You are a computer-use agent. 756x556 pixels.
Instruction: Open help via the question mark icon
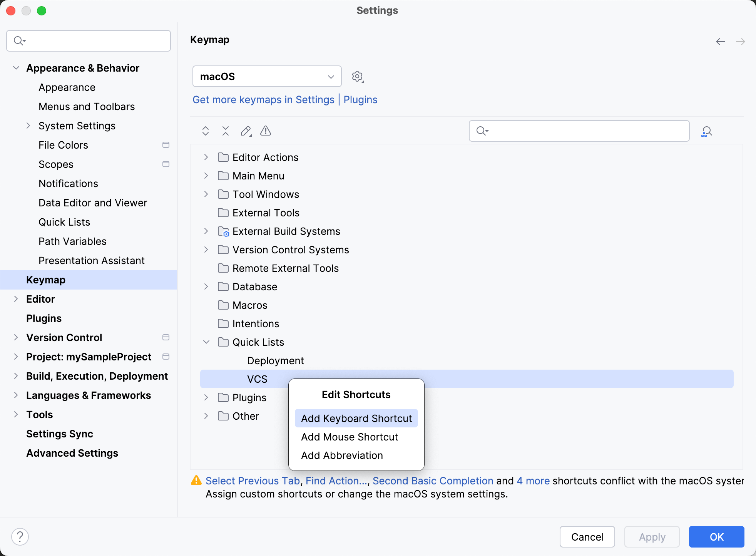[20, 536]
